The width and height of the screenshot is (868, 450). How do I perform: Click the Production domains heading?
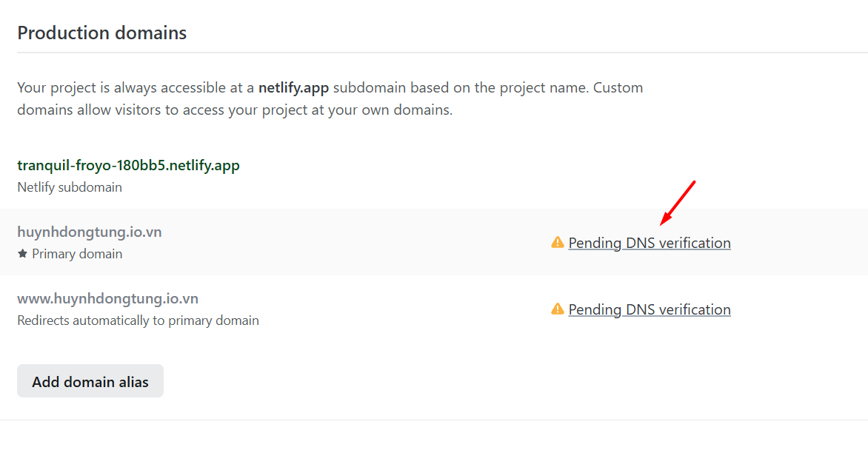point(101,33)
